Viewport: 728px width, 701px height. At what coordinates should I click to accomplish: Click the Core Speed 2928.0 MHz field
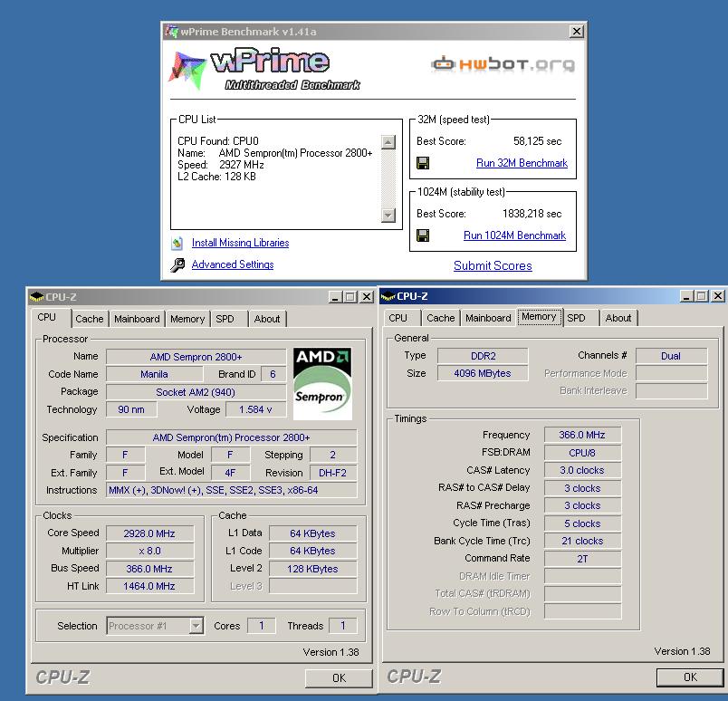[x=149, y=533]
